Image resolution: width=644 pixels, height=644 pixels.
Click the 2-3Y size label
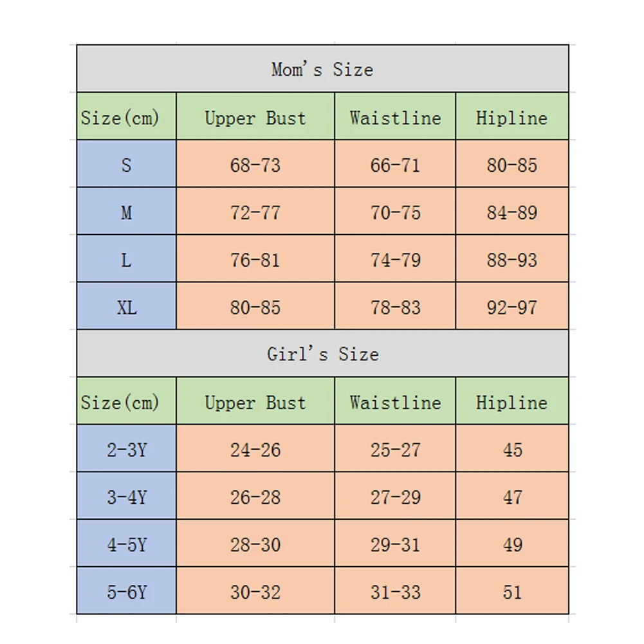tap(127, 448)
